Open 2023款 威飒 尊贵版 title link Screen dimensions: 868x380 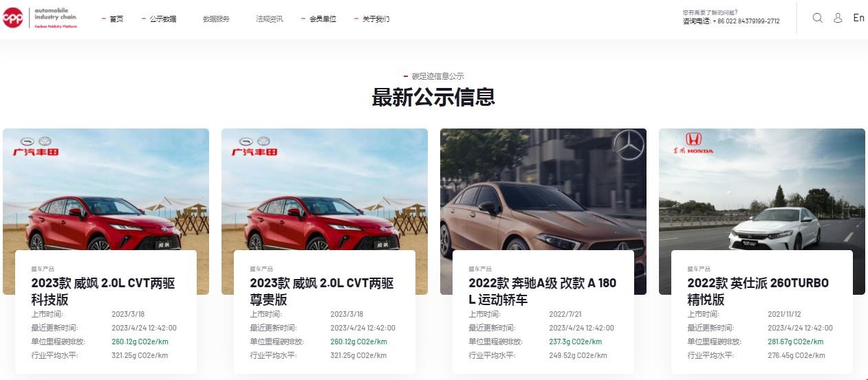(322, 291)
